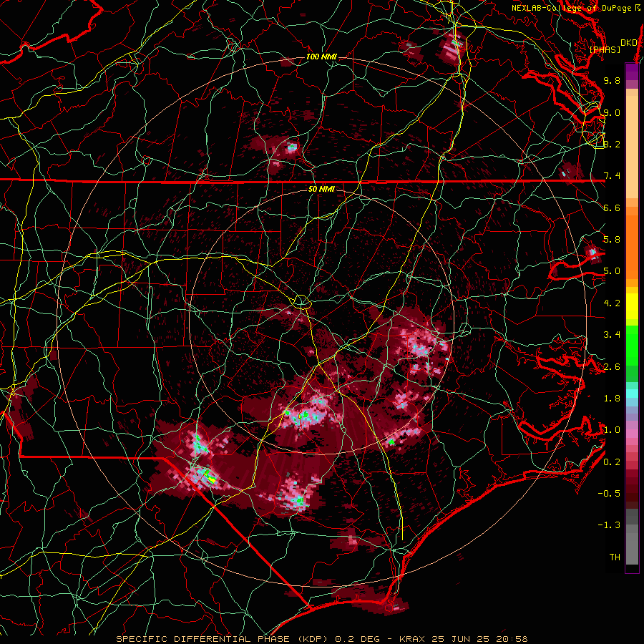Click the NEXLAB-College of DuPage credit text
Viewport: 644px width, 644px height.
576,8
